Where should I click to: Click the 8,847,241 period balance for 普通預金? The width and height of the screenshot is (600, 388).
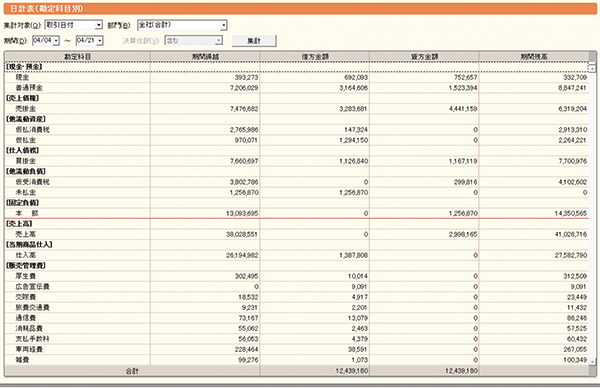click(572, 88)
